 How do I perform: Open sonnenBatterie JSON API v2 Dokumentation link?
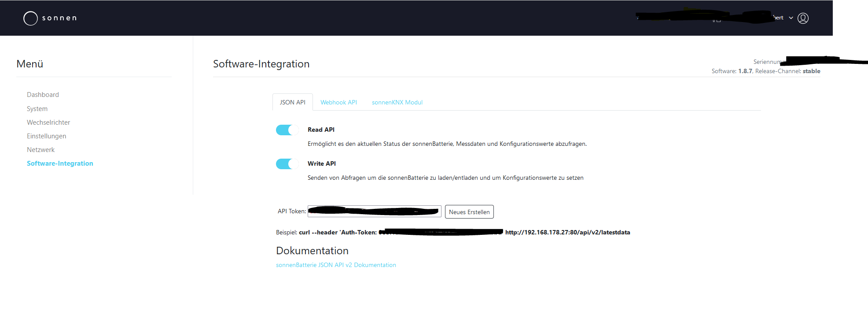(x=336, y=265)
